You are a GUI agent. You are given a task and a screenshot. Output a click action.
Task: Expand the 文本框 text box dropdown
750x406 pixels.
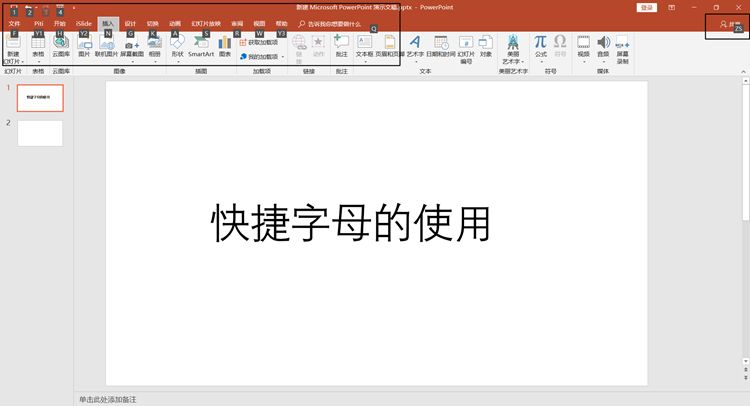pyautogui.click(x=364, y=62)
